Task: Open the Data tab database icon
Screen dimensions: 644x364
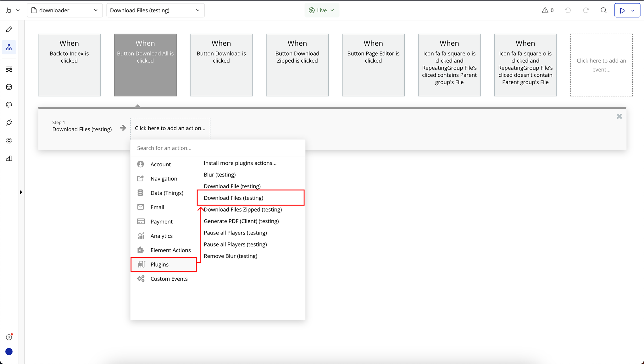Action: (x=9, y=87)
